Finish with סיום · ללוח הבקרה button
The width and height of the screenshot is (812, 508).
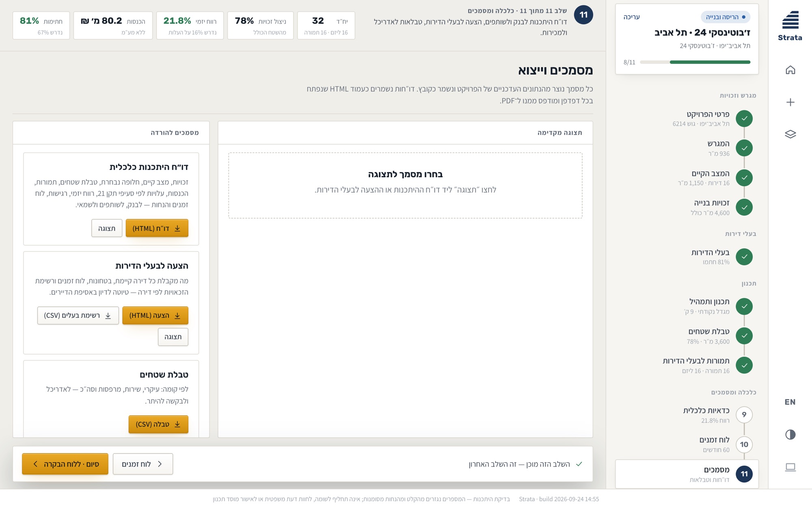[65, 464]
